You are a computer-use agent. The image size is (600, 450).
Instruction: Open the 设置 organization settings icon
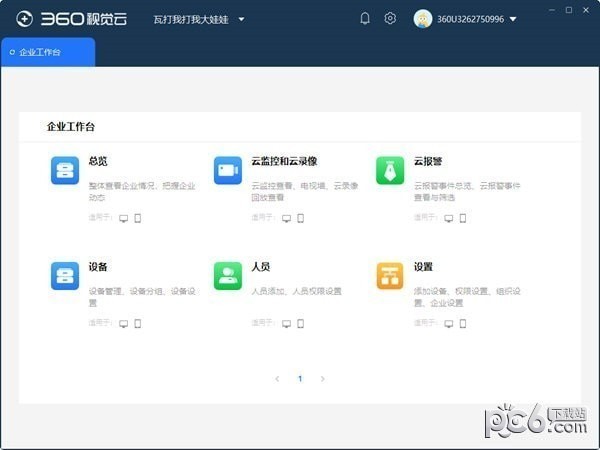(x=390, y=276)
